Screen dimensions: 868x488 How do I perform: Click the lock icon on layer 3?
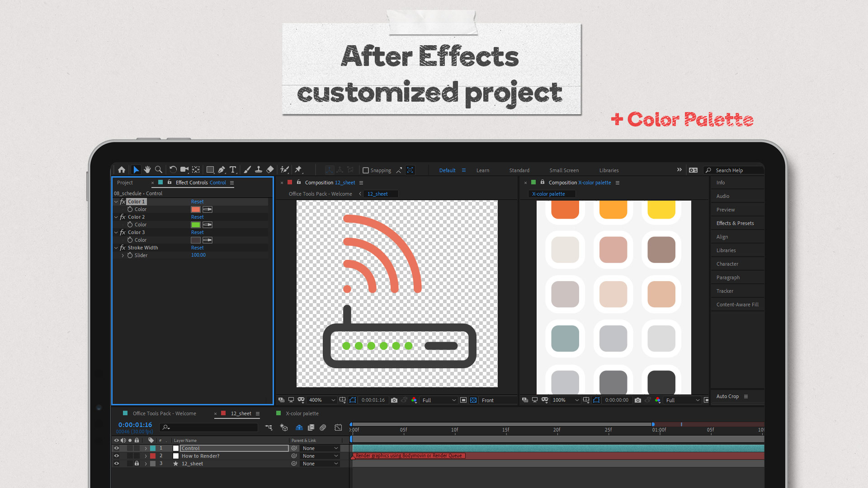tap(137, 464)
